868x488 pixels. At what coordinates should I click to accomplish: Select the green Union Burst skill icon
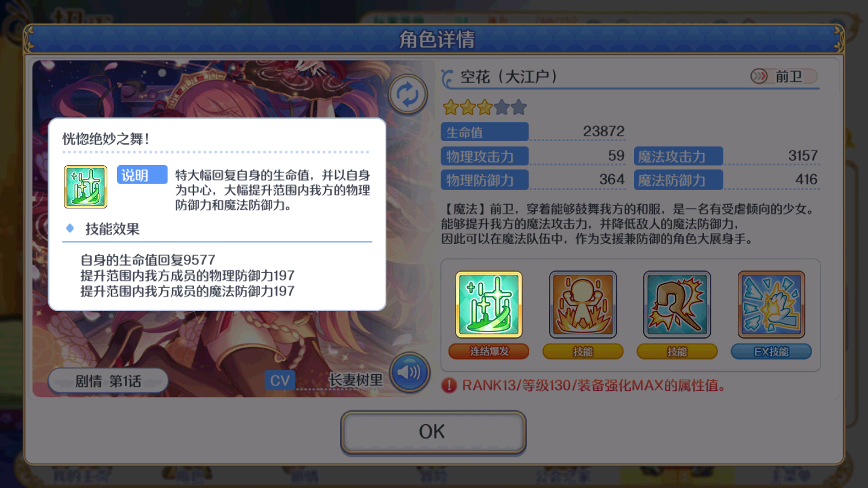[x=489, y=304]
